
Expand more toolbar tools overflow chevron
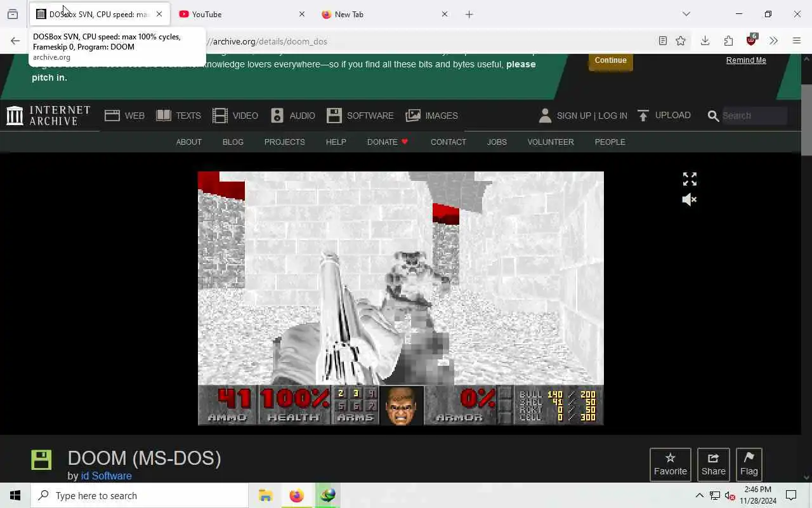pyautogui.click(x=773, y=41)
